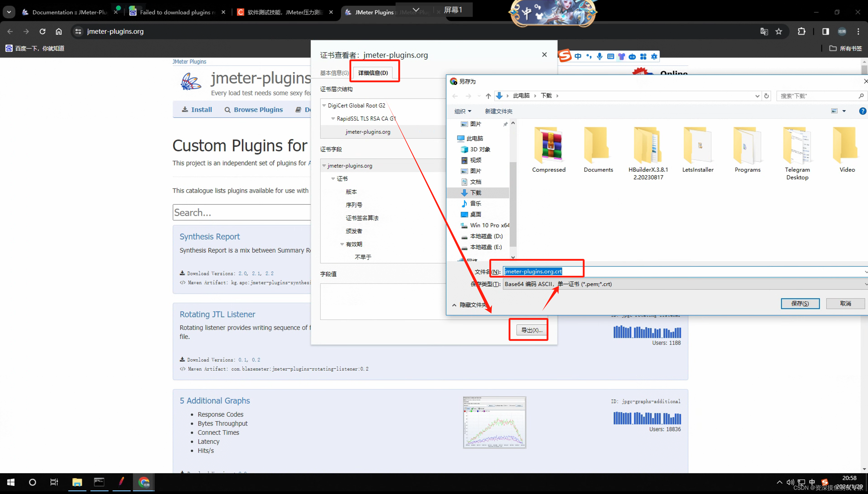Open the 组织 menu

coord(462,111)
